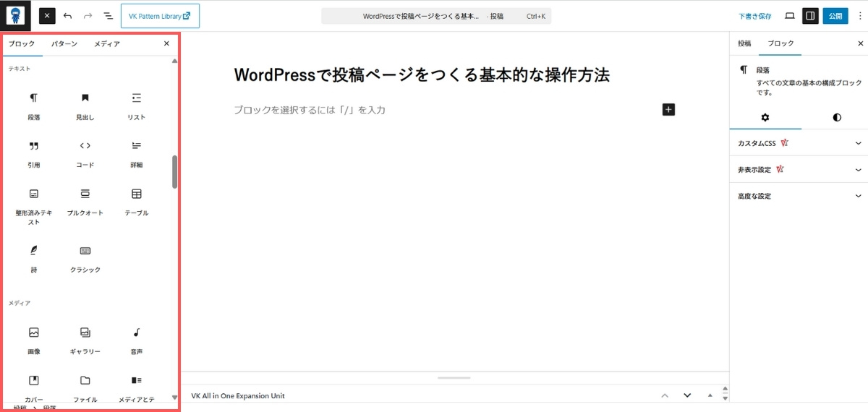The height and width of the screenshot is (412, 868).
Task: Open the block styles half-circle tab
Action: [837, 117]
